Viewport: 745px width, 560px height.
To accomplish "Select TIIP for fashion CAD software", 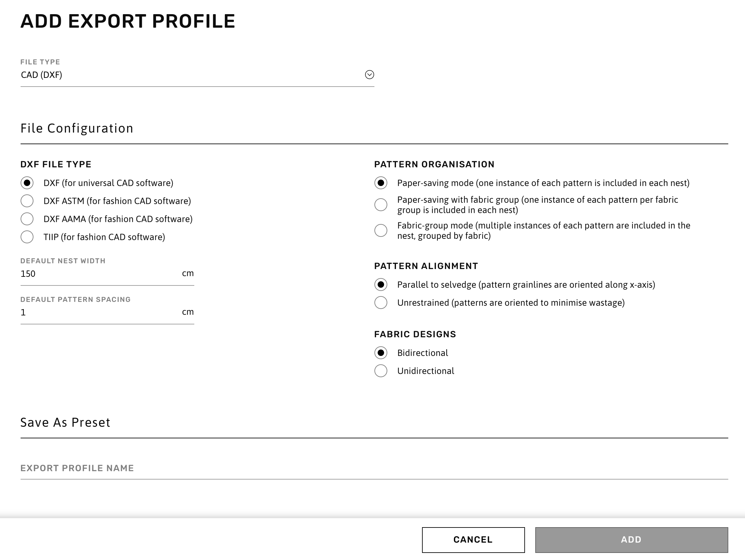I will (x=28, y=238).
